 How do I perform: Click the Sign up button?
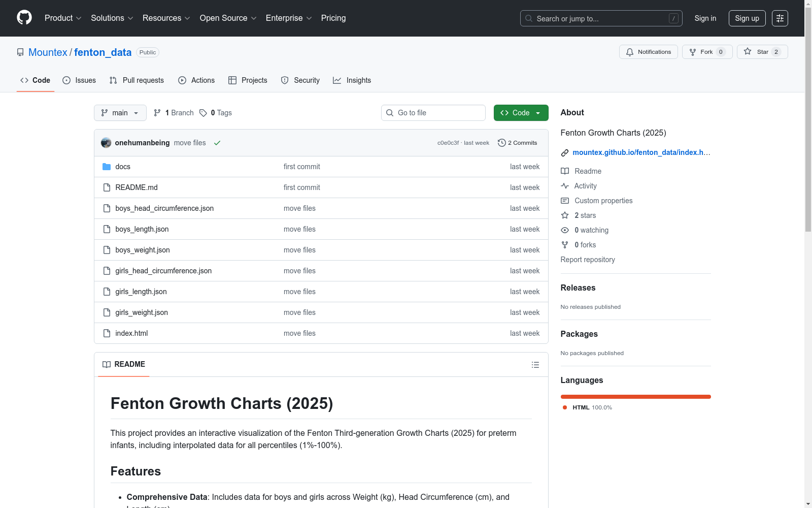click(747, 18)
